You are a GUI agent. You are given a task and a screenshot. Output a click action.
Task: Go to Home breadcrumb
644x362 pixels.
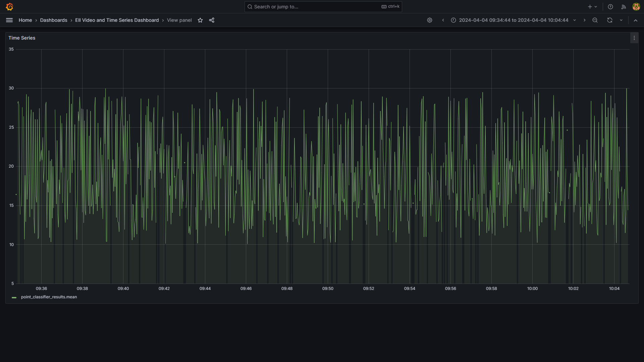25,20
